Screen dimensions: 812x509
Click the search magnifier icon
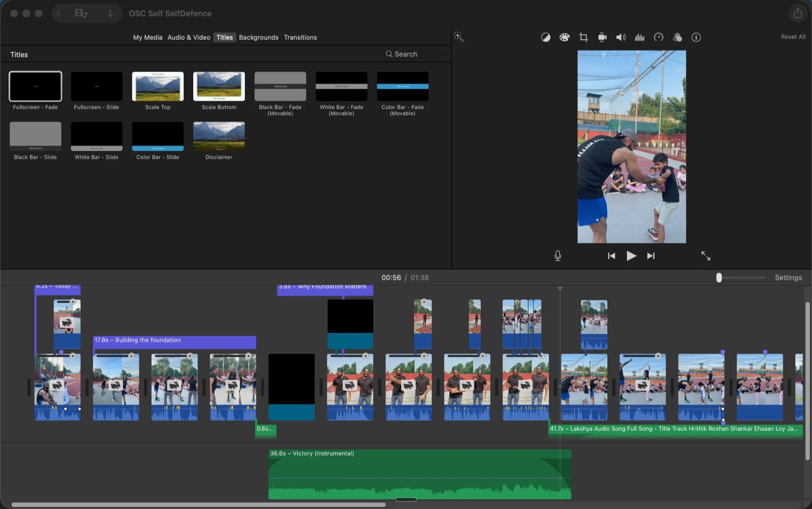[x=388, y=54]
